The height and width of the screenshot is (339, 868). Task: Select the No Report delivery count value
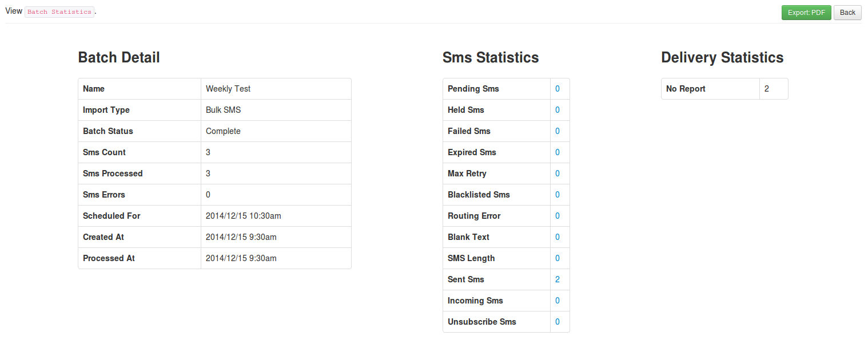[x=767, y=89]
